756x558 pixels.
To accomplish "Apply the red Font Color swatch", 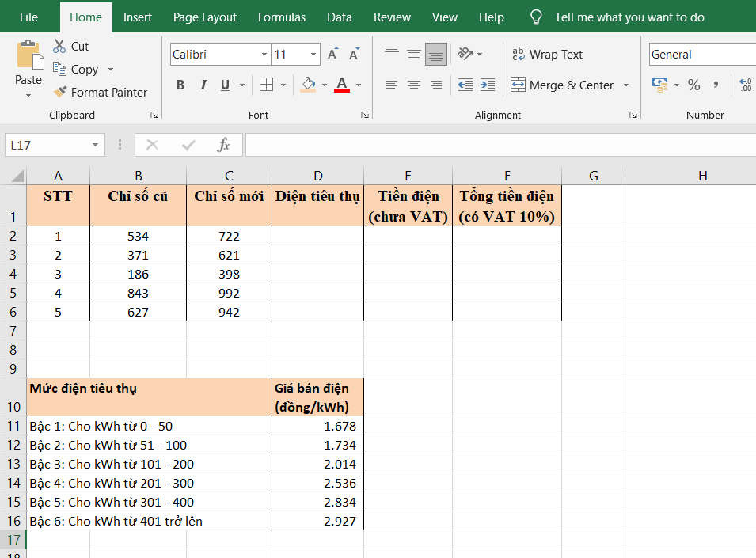I will pos(342,85).
